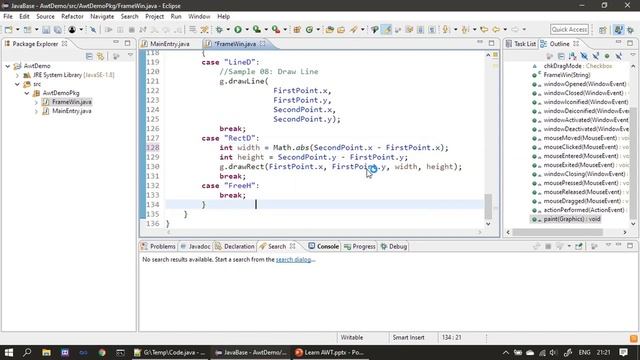Screen dimensions: 640x360
Task: Click the green Run button in toolbar
Action: (238, 29)
